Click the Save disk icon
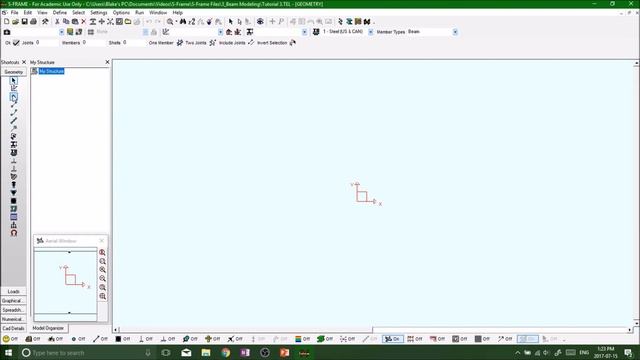 (24, 22)
